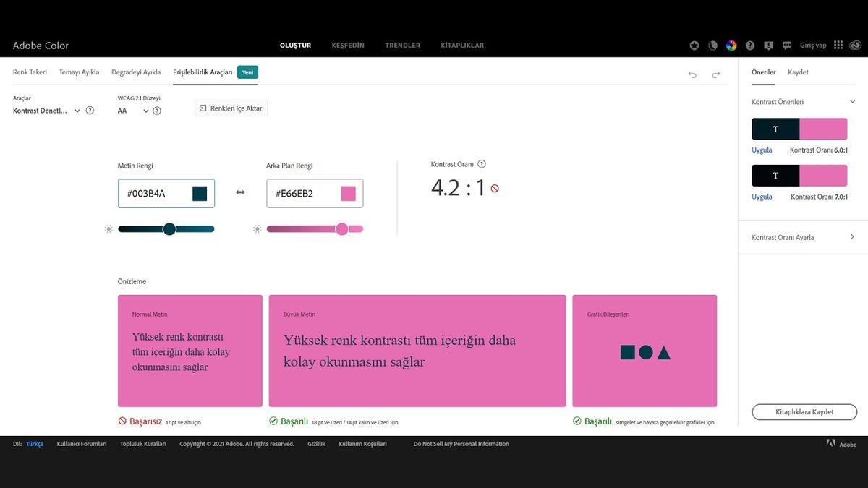Open the Araçlar Kontrast Denetleyicisi dropdown
Viewport: 868px width, 488px height.
(x=47, y=111)
